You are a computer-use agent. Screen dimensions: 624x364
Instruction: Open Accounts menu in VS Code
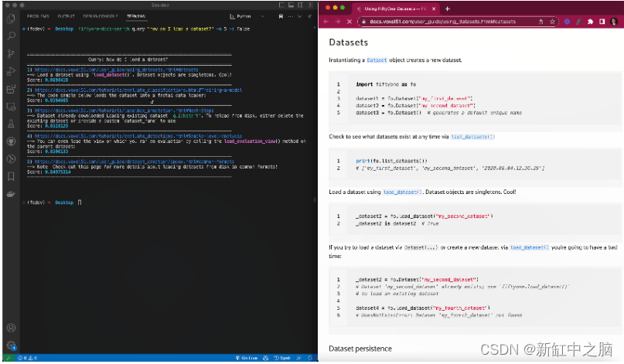11,328
